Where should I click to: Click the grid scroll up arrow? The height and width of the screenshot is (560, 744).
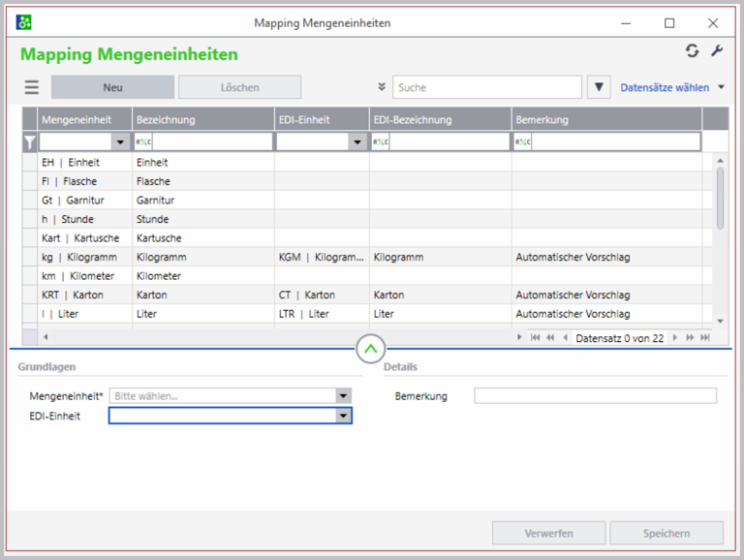(x=720, y=161)
